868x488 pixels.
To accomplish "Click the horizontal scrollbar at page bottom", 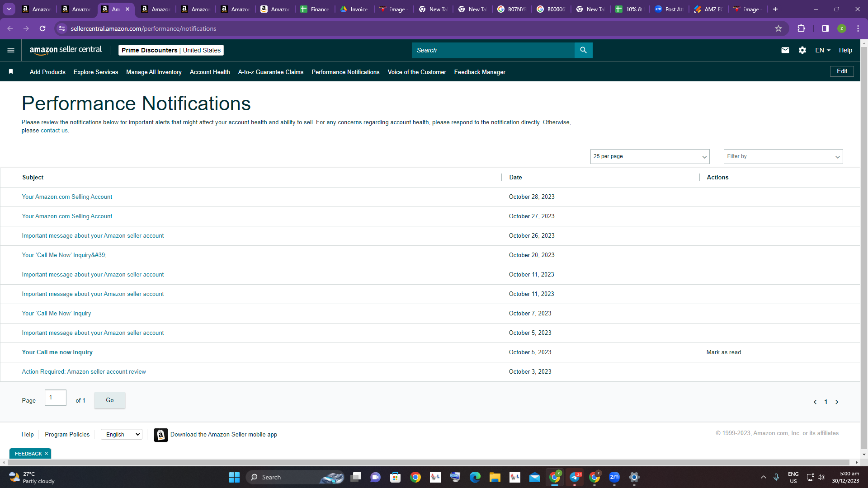I will (x=429, y=463).
